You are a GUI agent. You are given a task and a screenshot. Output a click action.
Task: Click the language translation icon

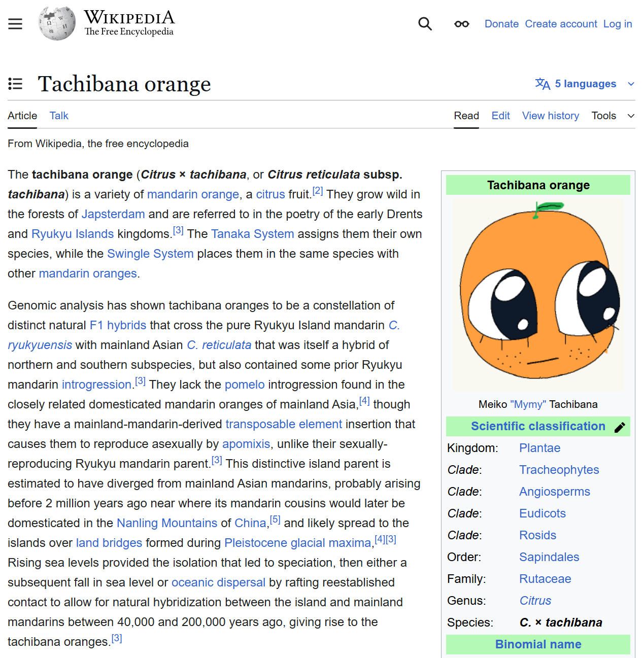click(x=543, y=84)
